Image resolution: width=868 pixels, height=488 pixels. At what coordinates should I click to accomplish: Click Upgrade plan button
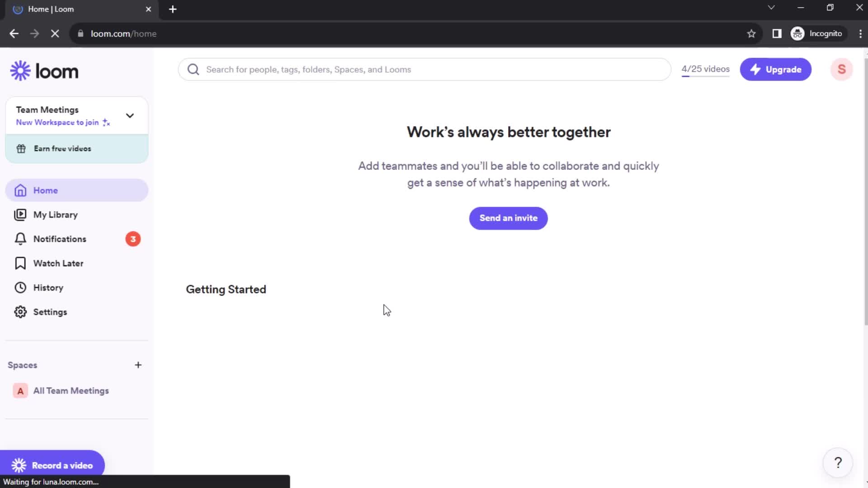point(776,70)
